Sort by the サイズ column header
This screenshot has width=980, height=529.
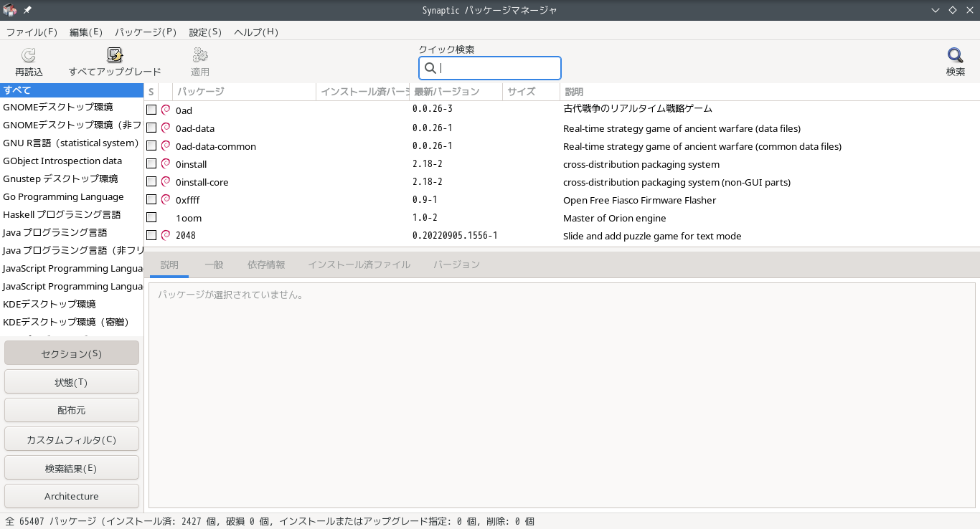(x=531, y=92)
